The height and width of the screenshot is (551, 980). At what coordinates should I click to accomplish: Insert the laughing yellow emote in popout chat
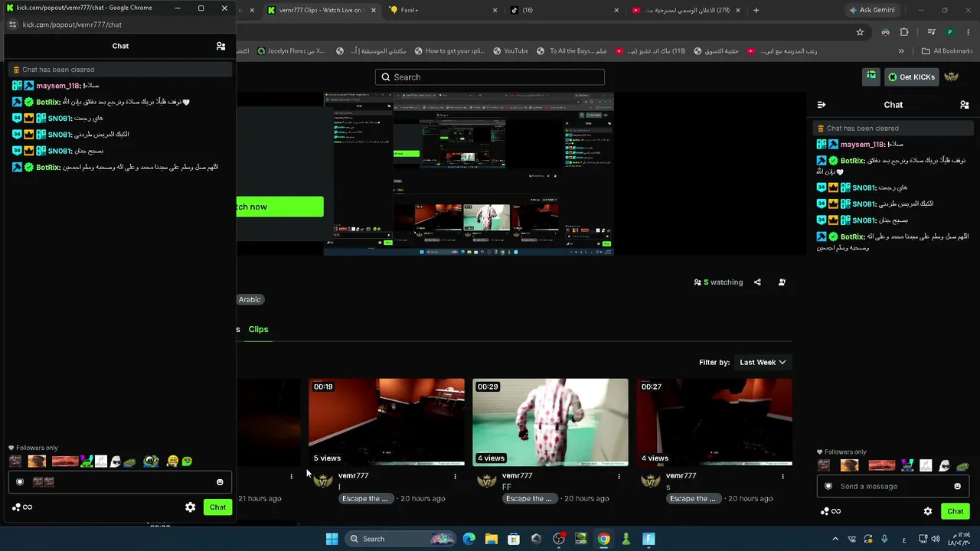point(173,461)
